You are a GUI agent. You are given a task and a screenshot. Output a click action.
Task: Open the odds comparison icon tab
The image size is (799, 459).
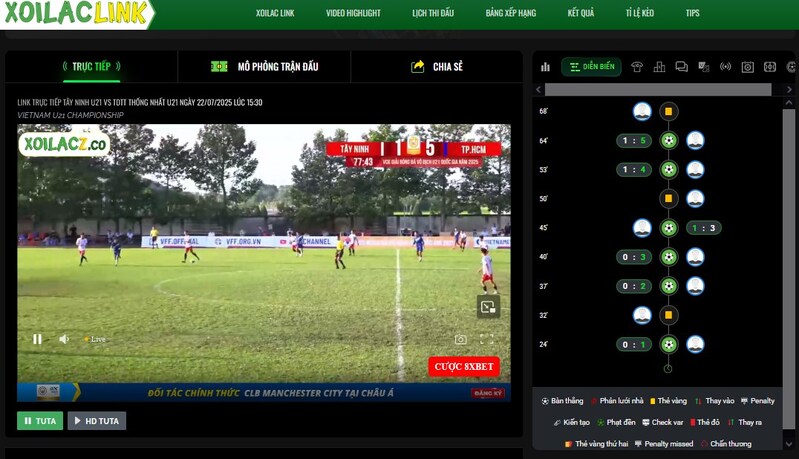[x=704, y=67]
